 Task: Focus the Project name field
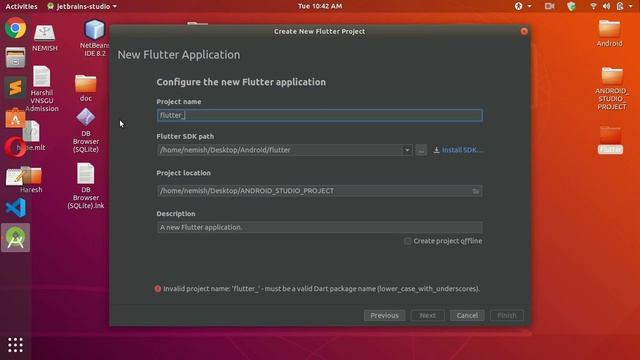(x=319, y=116)
